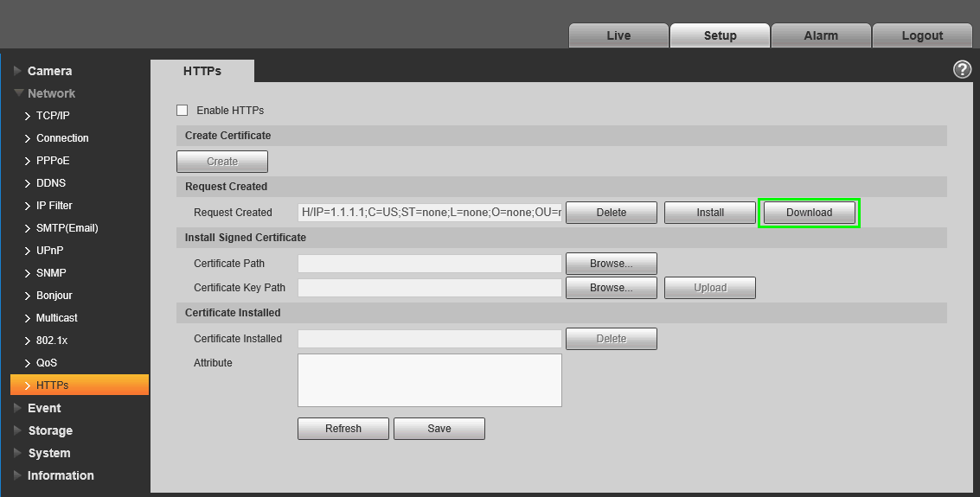980x497 pixels.
Task: Click the Create certificate button
Action: (x=222, y=161)
